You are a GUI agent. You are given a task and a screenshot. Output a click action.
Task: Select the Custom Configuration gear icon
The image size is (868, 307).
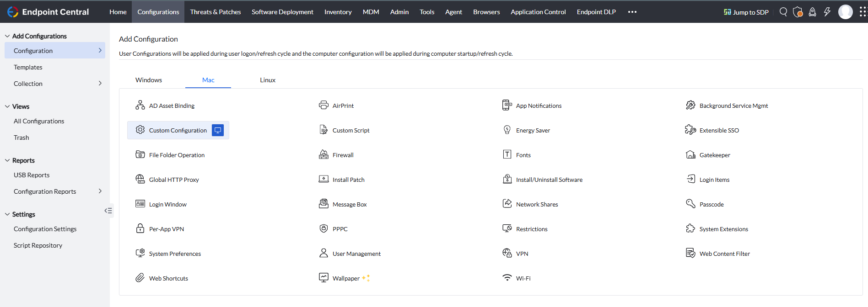click(140, 130)
